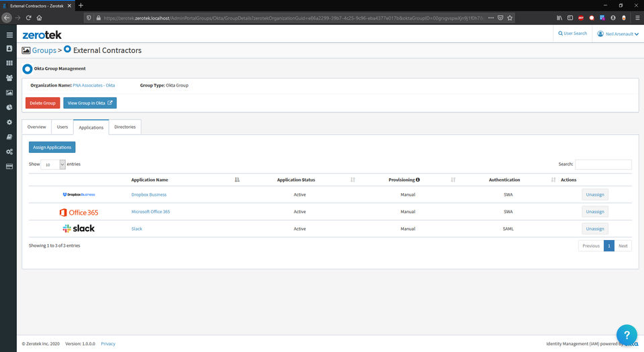Go to browser home page icon
This screenshot has width=644, height=352.
40,17
